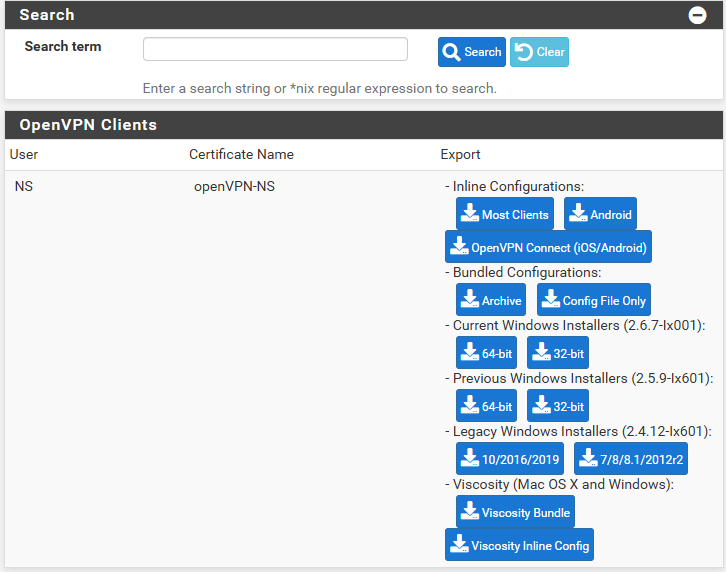The width and height of the screenshot is (726, 572).
Task: Select the 'openVPN-NS' certificate name cell
Action: point(234,186)
